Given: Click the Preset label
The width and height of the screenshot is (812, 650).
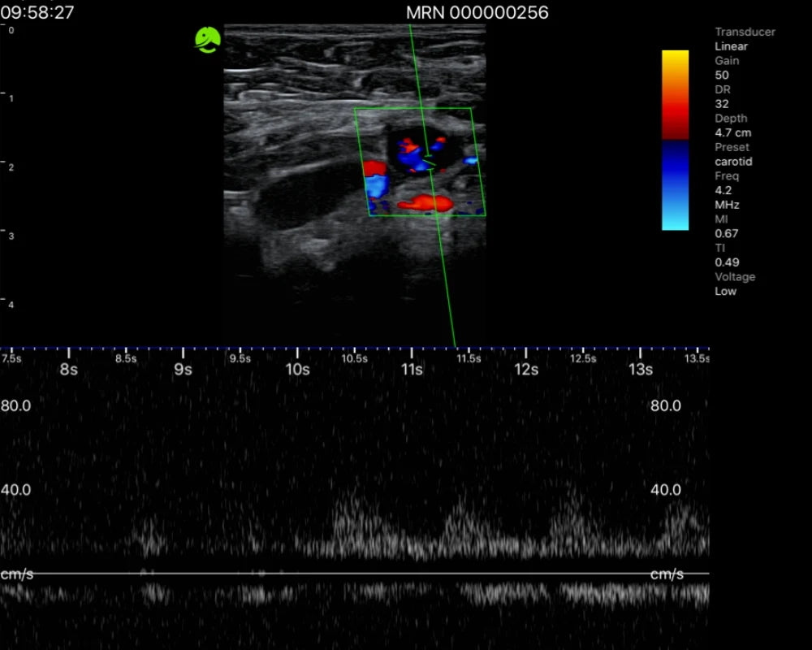Looking at the screenshot, I should 732,147.
